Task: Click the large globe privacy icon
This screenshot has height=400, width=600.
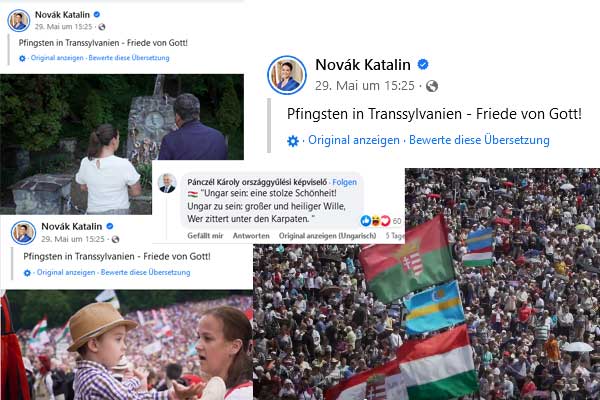Action: (432, 86)
